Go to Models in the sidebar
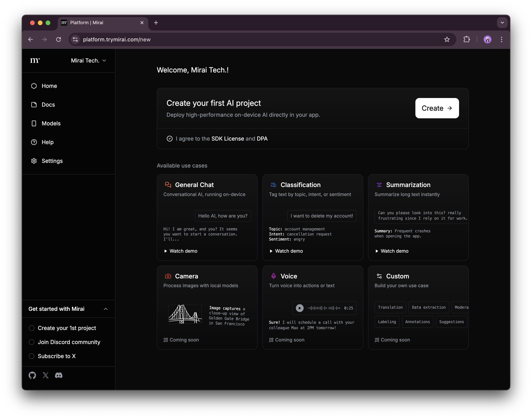Viewport: 532px width, 419px height. [51, 123]
